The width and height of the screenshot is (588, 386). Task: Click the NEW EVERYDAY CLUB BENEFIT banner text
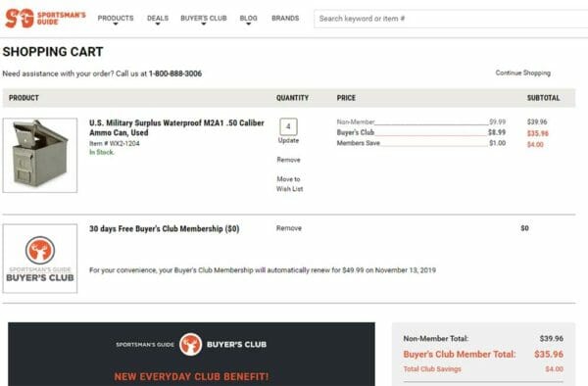click(191, 376)
